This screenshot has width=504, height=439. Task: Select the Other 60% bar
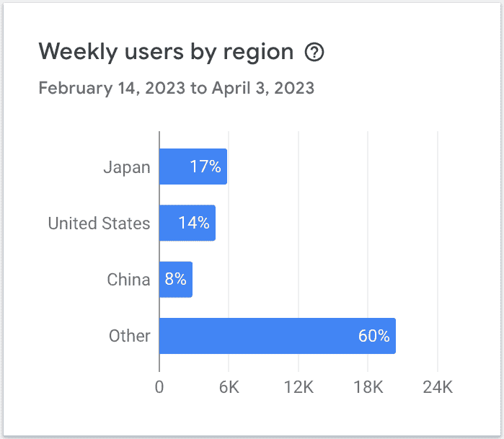[x=278, y=336]
